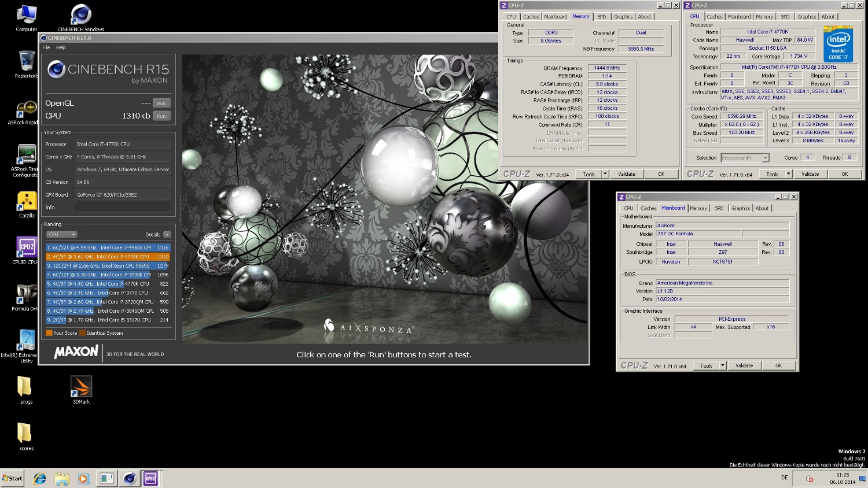This screenshot has height=488, width=868.
Task: Click Tools button in Memory CPU-Z window
Action: (589, 174)
